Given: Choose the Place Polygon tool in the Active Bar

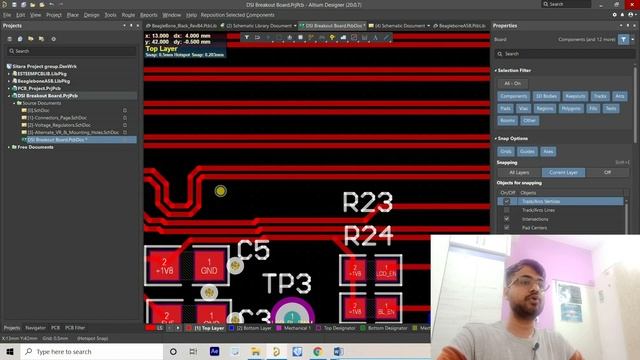Looking at the screenshot, I should point(343,38).
